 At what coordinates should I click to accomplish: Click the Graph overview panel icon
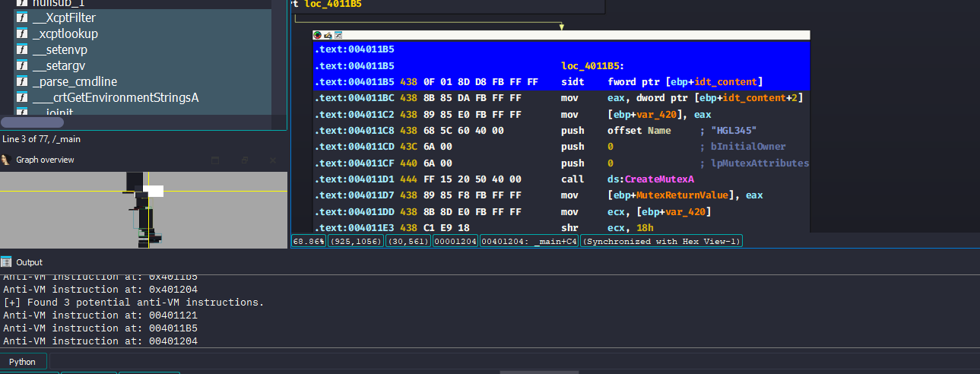click(7, 160)
